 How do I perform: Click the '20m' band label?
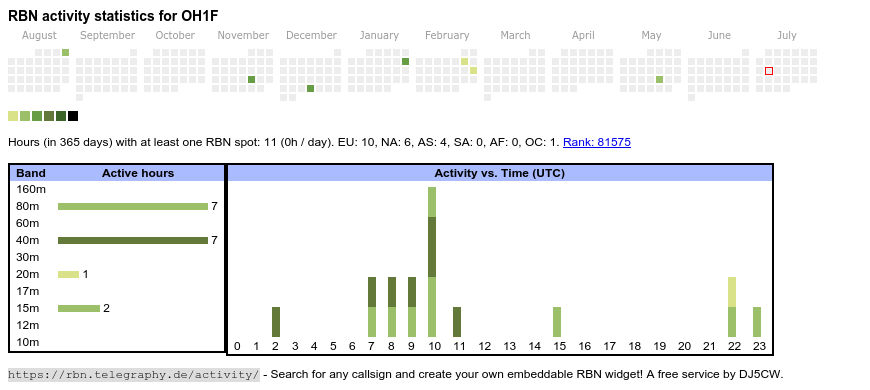click(x=28, y=274)
